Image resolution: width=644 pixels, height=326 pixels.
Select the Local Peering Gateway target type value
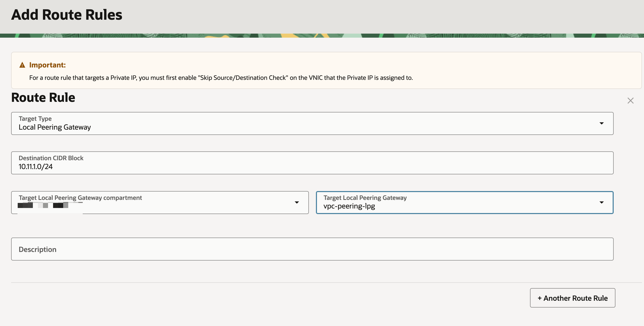(x=55, y=127)
